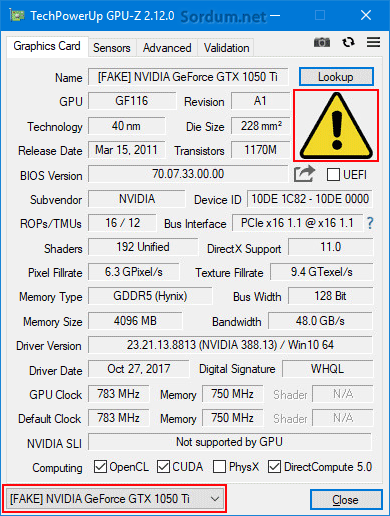
Task: Click the ROPs/TMUs field 16 / 12
Action: (x=122, y=223)
